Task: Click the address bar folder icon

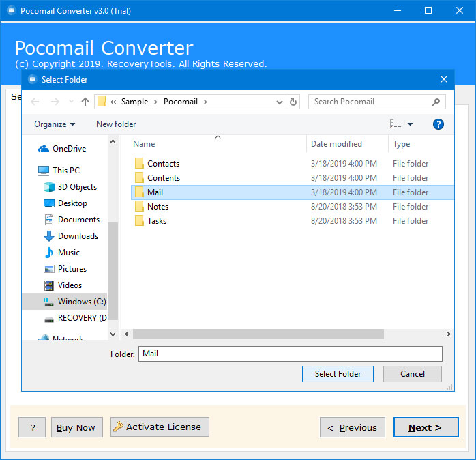Action: tap(102, 102)
